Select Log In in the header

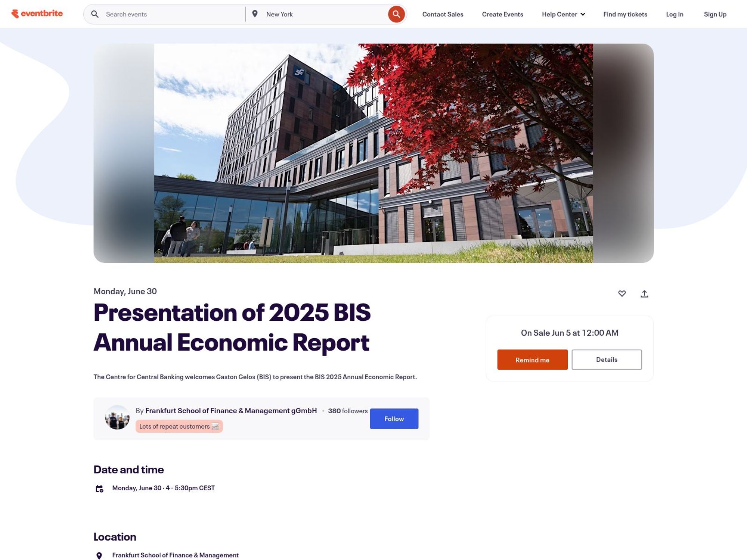[675, 14]
